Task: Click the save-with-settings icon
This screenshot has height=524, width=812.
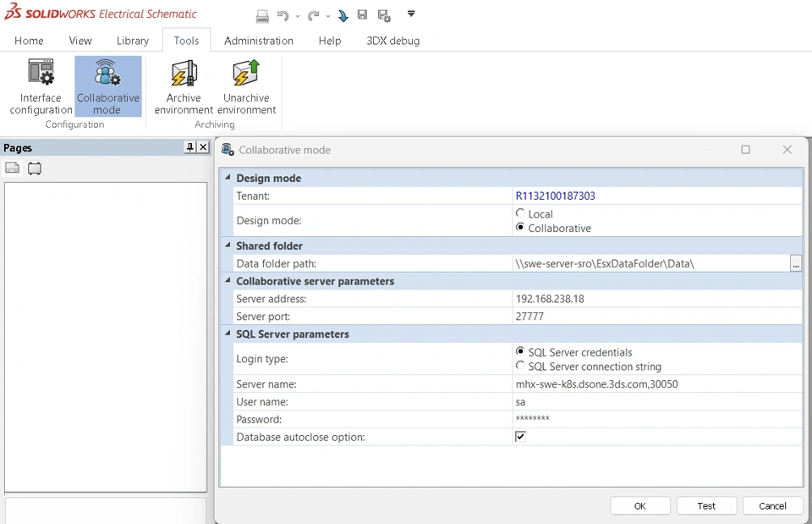Action: point(384,16)
